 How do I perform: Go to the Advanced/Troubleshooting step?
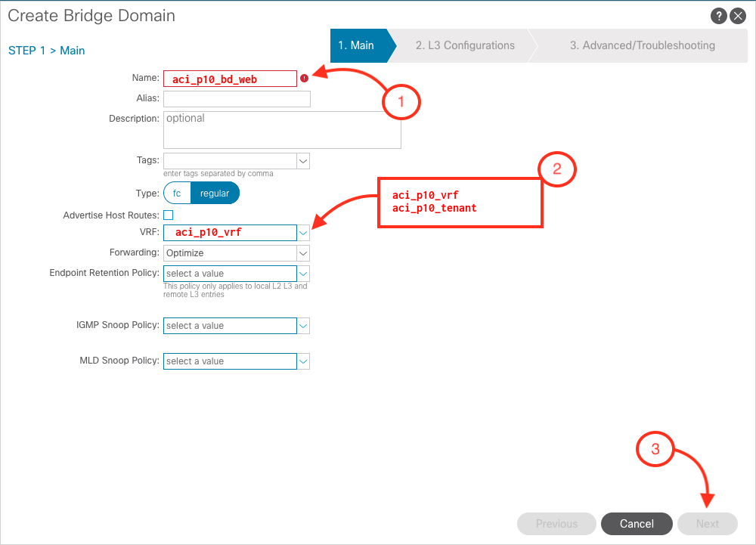(642, 45)
